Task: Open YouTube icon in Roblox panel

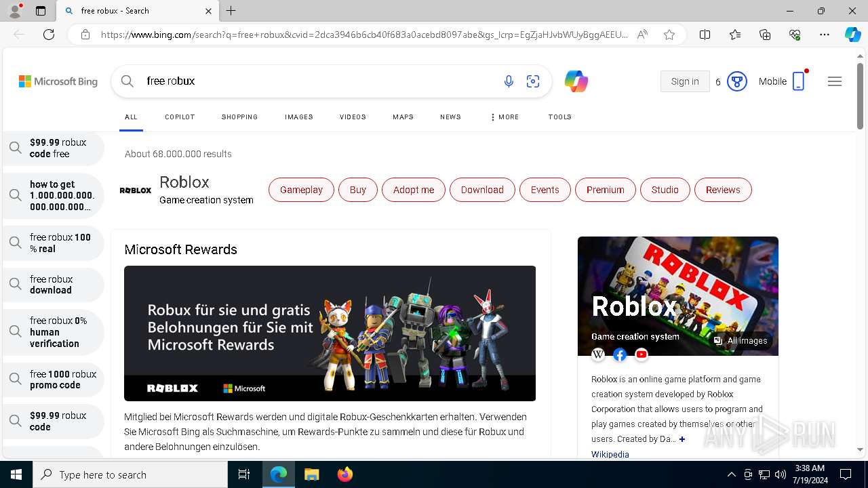Action: point(642,354)
